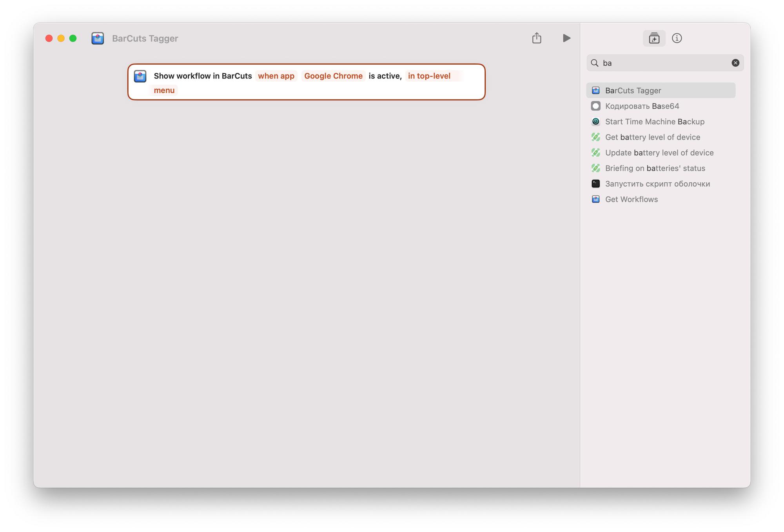This screenshot has width=784, height=532.
Task: Toggle the action library panel icon
Action: (x=654, y=38)
